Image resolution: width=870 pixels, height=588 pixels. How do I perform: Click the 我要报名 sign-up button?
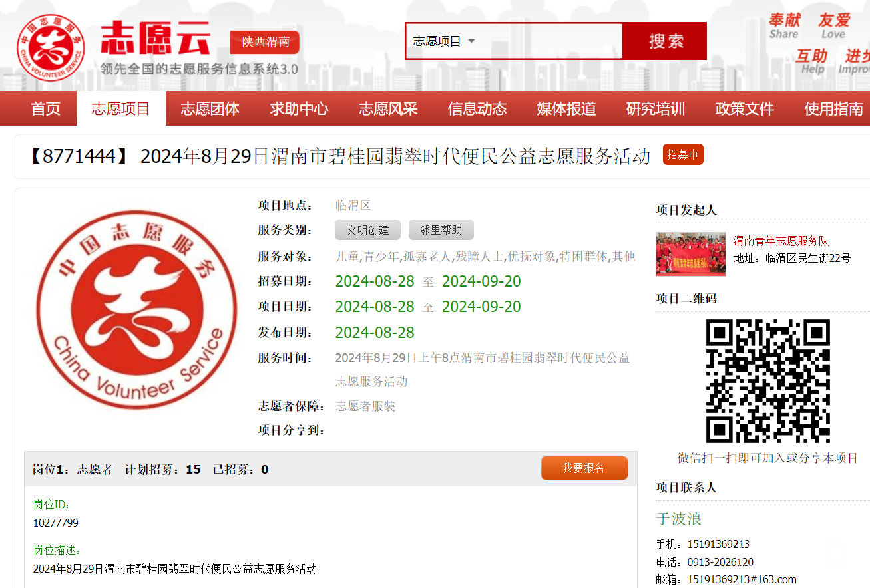(584, 468)
